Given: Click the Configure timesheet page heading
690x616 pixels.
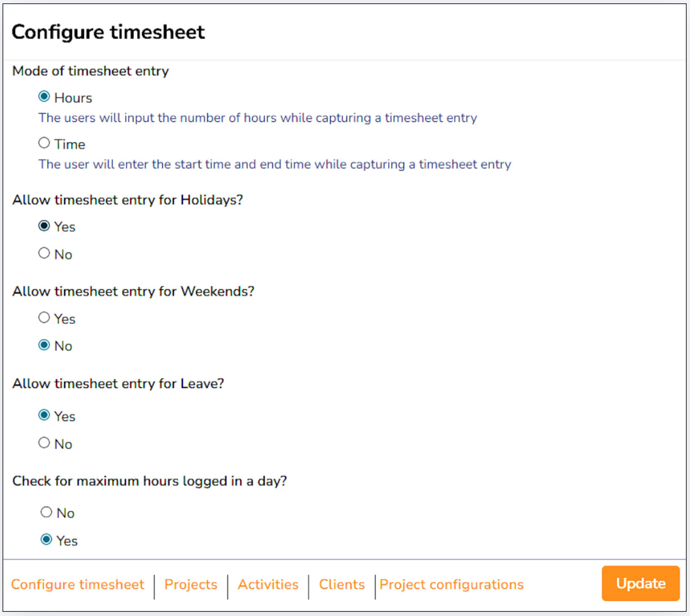Looking at the screenshot, I should [108, 32].
